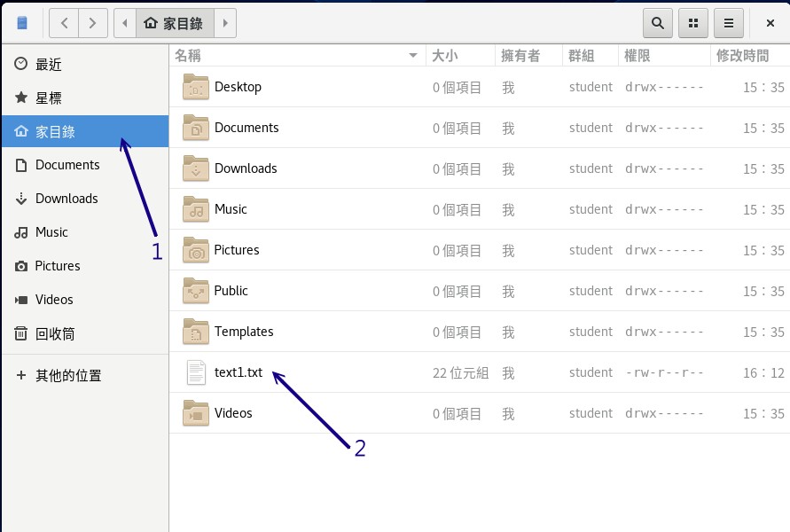Click the path bar left scroll arrow
790x532 pixels.
125,23
